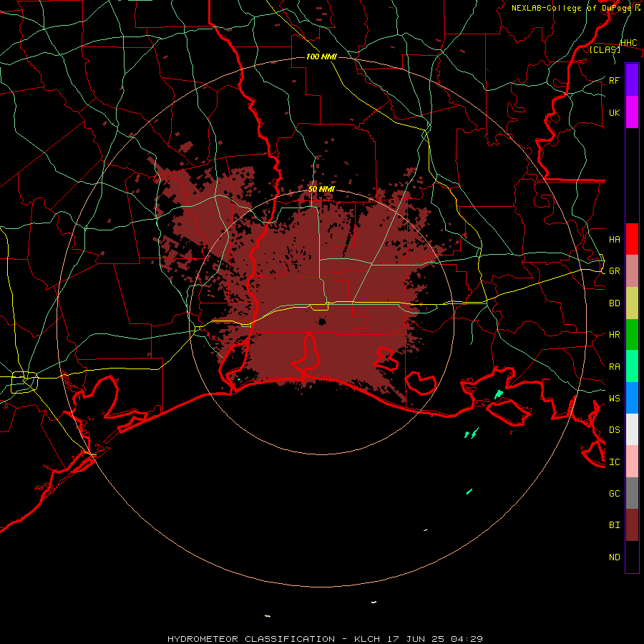Click the IC legend label
Viewport: 644px width, 644px height.
(x=614, y=462)
